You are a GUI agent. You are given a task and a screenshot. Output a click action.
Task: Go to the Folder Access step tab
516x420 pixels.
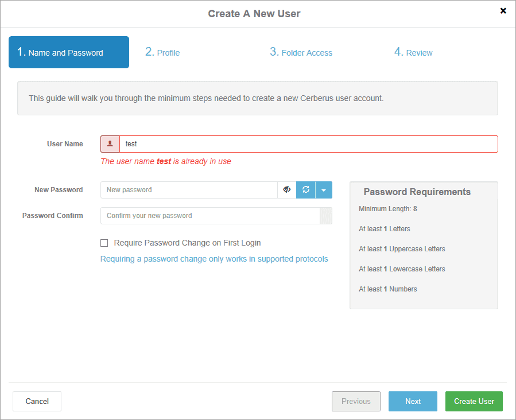[x=301, y=52]
